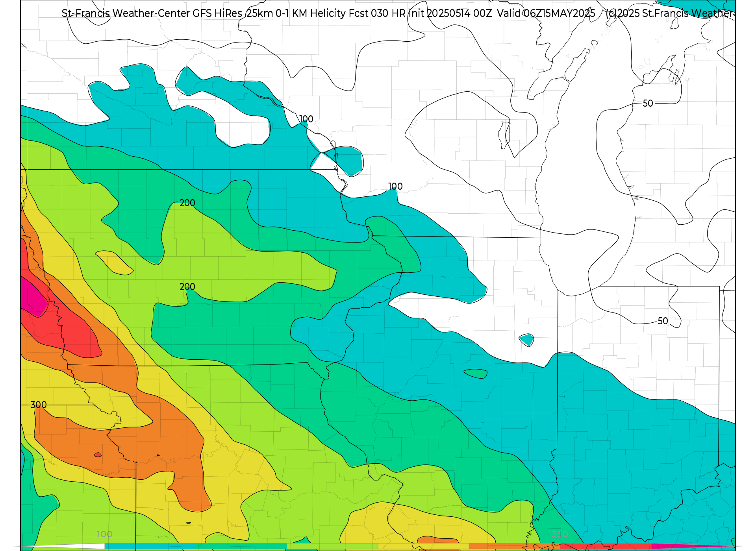Screen dimensions: 756x551
Task: Click the yellow segment of the color bar
Action: tap(423, 546)
